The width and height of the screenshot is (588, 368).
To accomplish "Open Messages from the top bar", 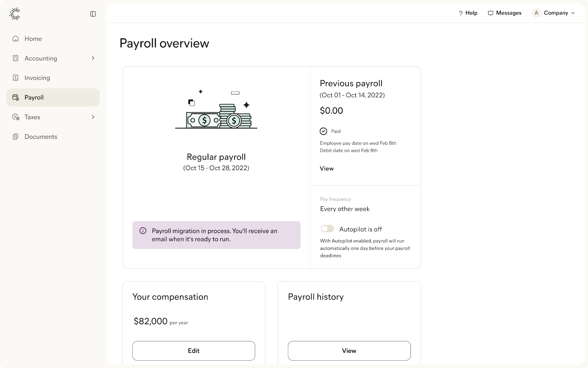I will [505, 13].
